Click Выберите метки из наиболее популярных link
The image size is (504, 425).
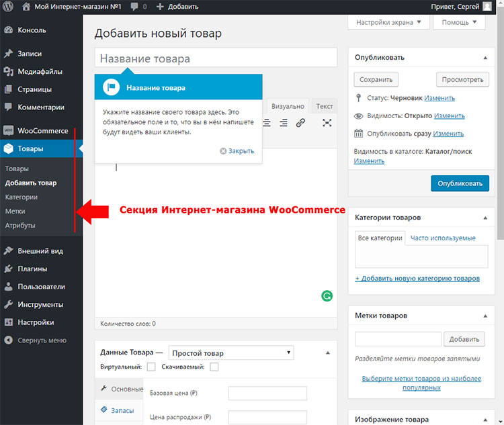click(421, 383)
